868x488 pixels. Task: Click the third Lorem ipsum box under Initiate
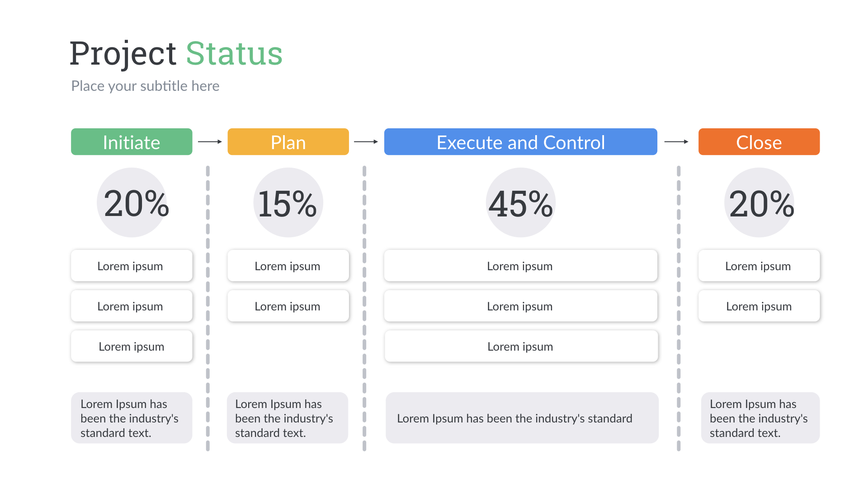pyautogui.click(x=132, y=346)
